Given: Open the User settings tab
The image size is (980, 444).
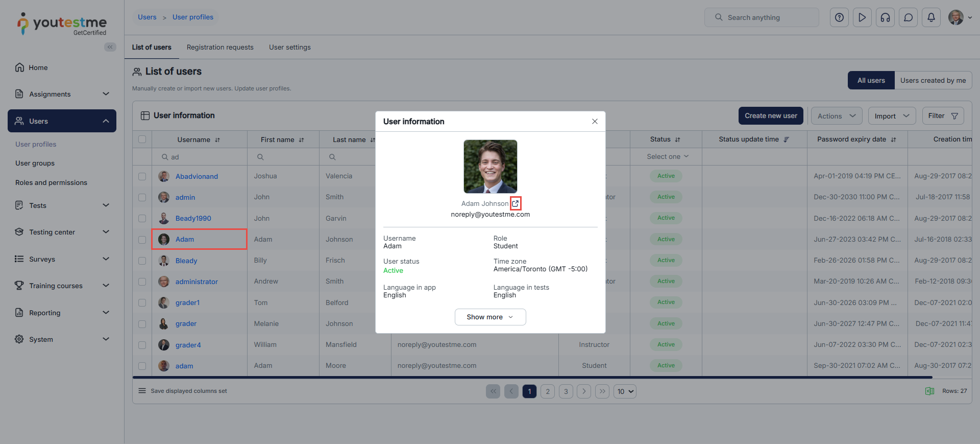Looking at the screenshot, I should [x=290, y=47].
